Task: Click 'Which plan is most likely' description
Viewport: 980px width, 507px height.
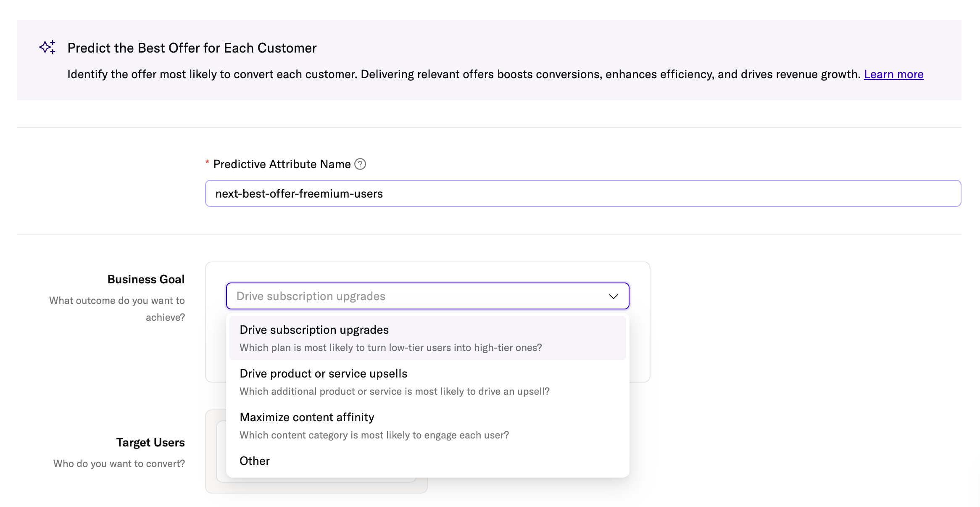Action: 390,348
